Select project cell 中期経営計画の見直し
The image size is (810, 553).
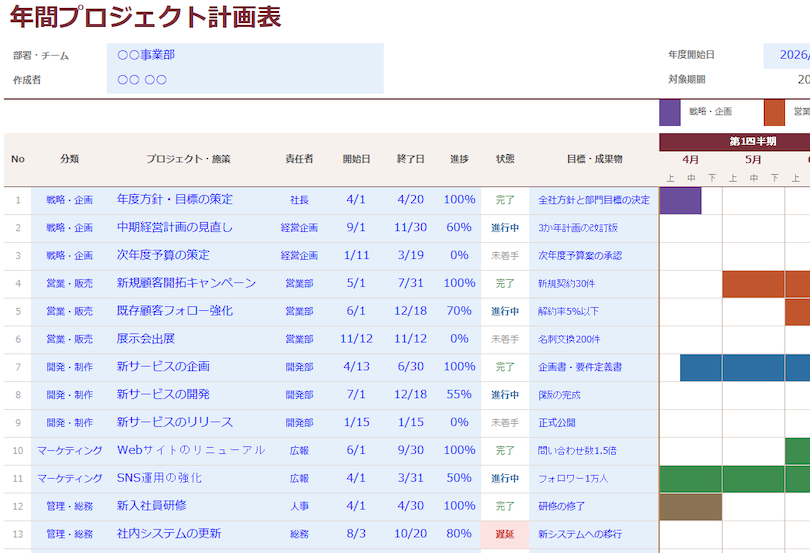click(x=190, y=228)
